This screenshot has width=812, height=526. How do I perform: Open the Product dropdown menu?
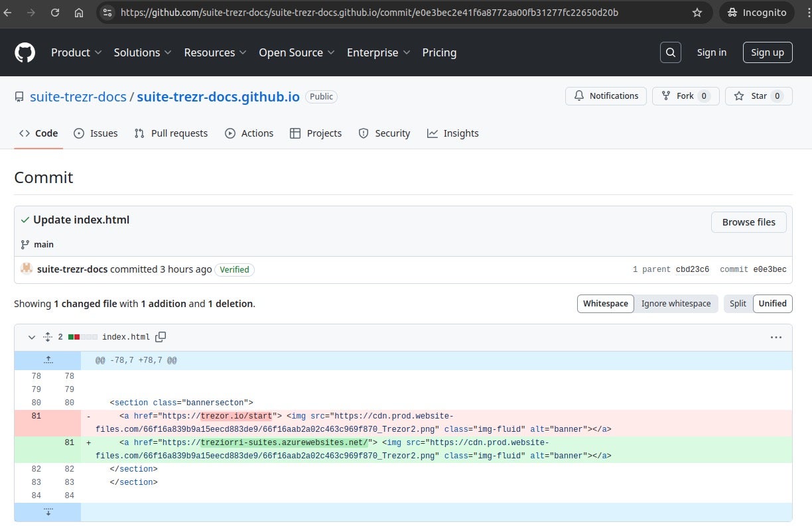[x=76, y=52]
